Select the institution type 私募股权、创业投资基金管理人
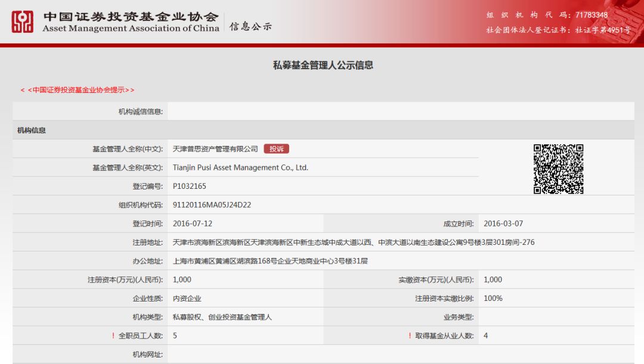 pyautogui.click(x=222, y=317)
